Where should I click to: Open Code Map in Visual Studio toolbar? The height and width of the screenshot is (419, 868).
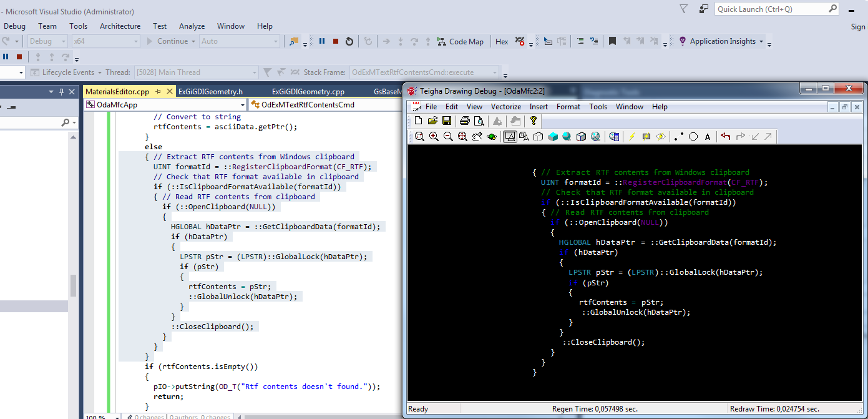click(x=461, y=41)
